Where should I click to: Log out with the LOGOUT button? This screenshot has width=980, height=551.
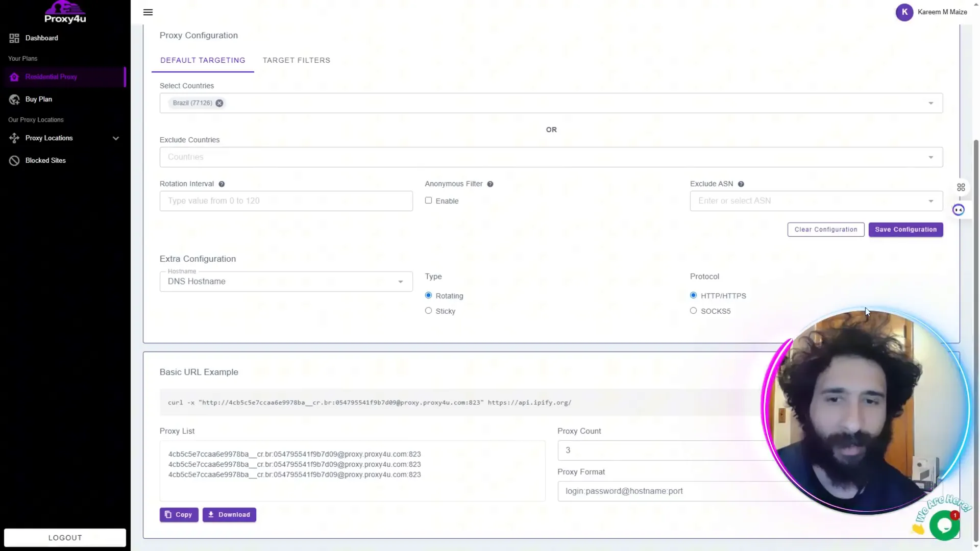pos(65,537)
